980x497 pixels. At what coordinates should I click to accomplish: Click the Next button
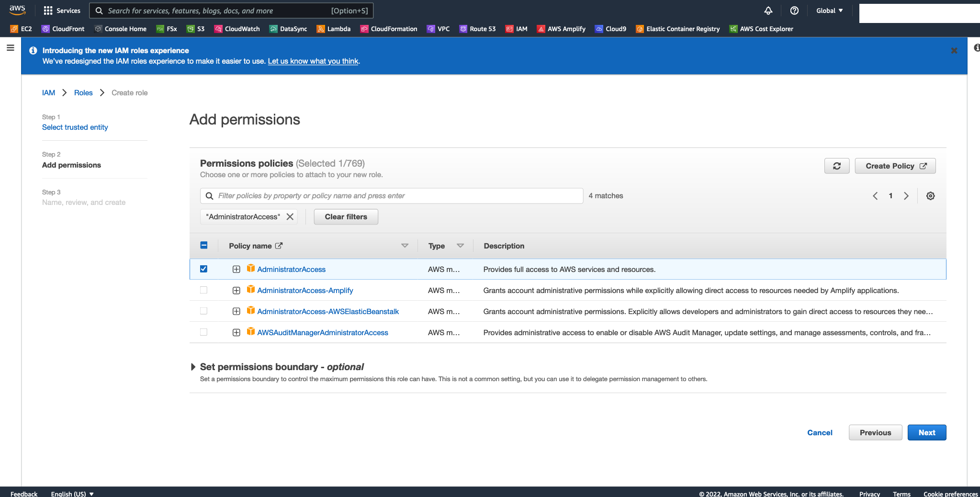point(927,432)
